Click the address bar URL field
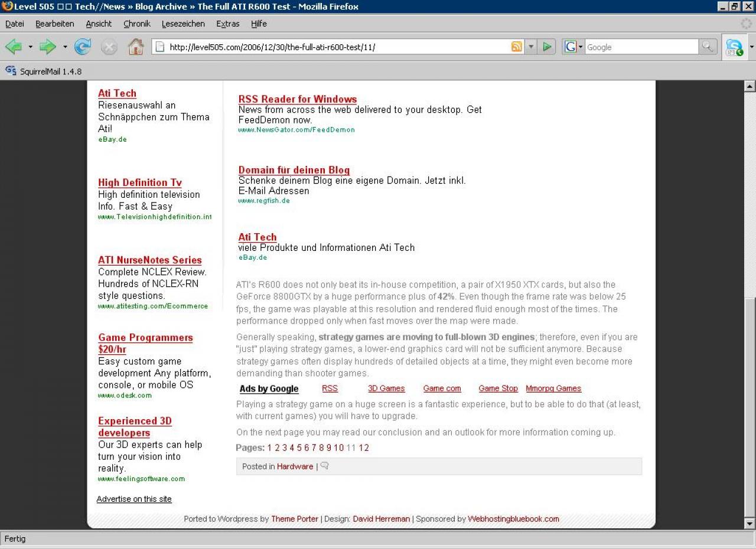Screen dimensions: 756x549 [x=337, y=47]
